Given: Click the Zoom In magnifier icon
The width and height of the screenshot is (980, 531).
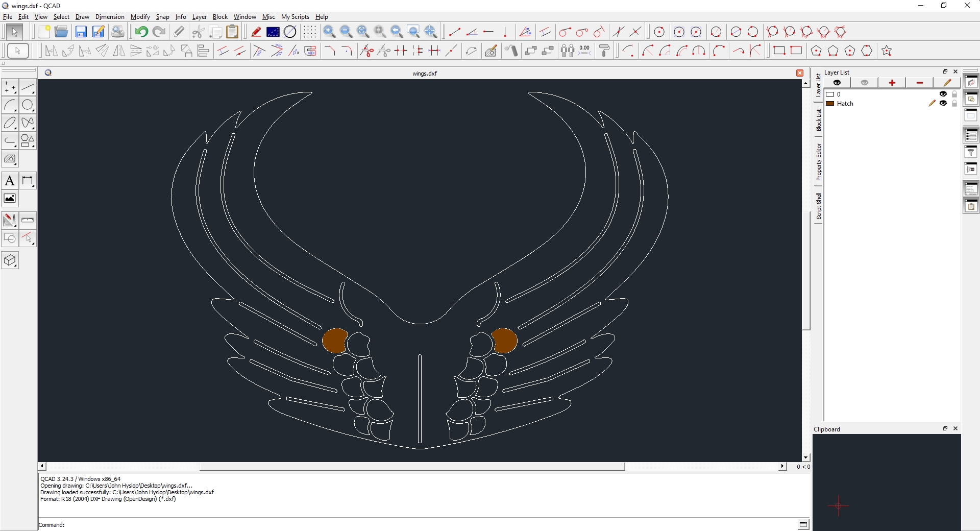Looking at the screenshot, I should (329, 32).
